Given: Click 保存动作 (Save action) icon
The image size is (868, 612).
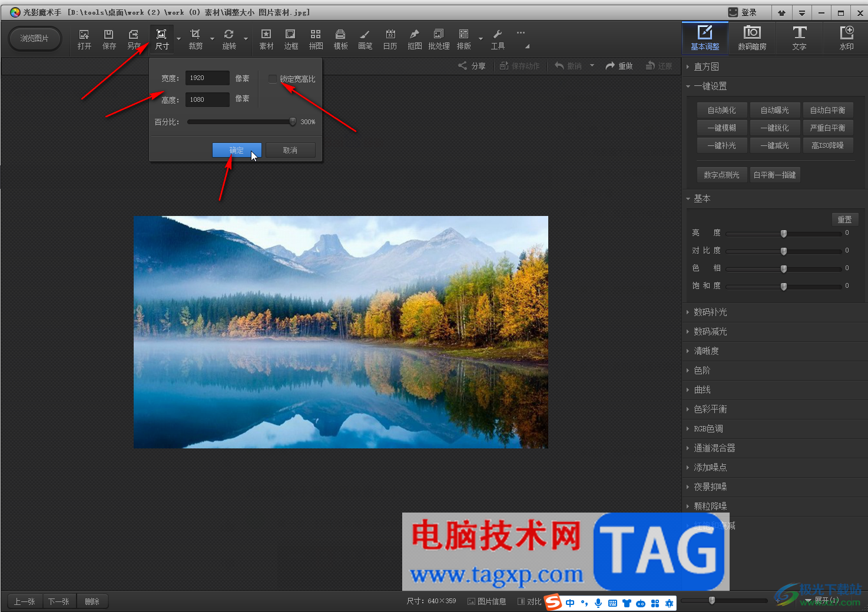Looking at the screenshot, I should pos(519,66).
